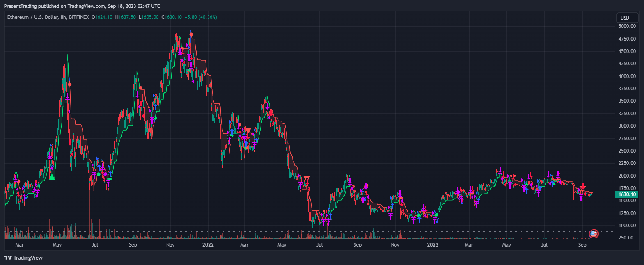Click the green 1630.10 current price tag
This screenshot has height=265, width=644.
[x=627, y=194]
